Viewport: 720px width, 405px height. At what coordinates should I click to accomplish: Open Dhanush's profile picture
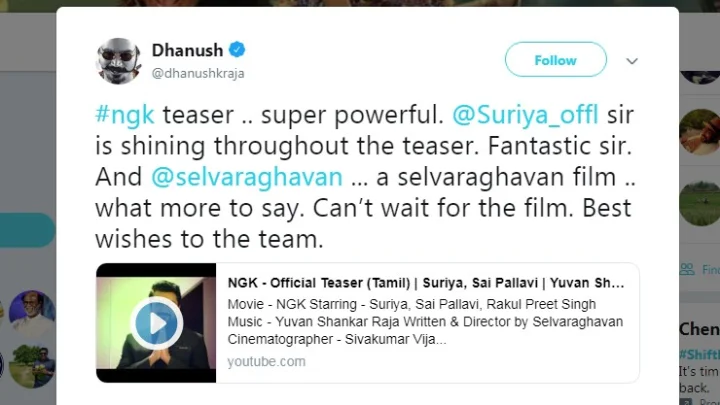pos(118,60)
